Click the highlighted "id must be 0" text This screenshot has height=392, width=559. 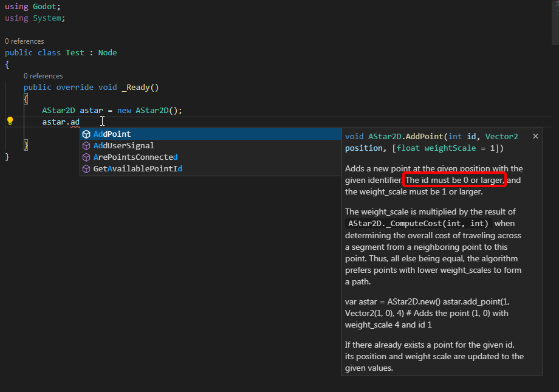(454, 180)
